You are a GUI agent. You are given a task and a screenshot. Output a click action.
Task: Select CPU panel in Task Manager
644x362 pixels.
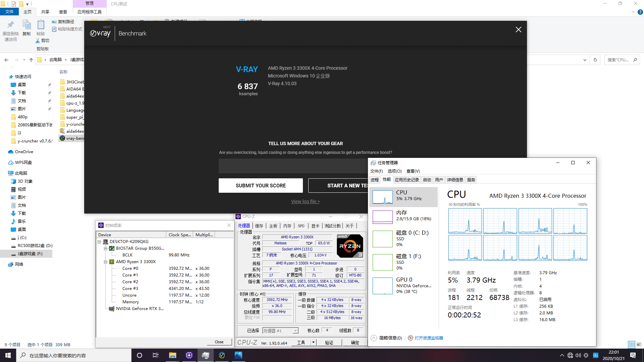tap(404, 197)
